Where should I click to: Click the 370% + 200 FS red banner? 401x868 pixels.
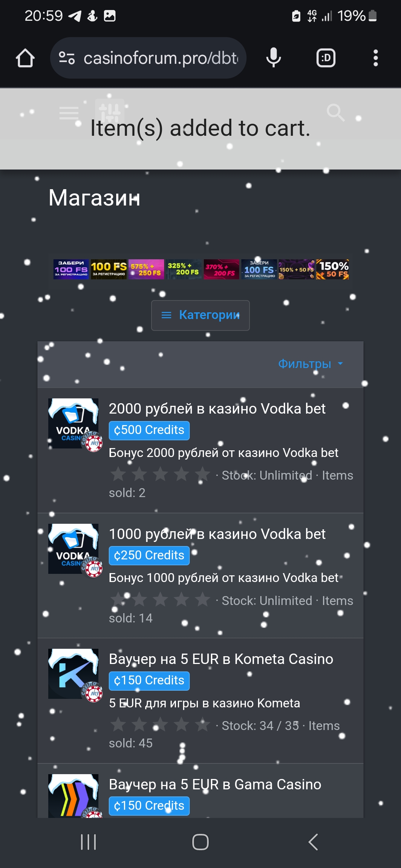tap(221, 269)
